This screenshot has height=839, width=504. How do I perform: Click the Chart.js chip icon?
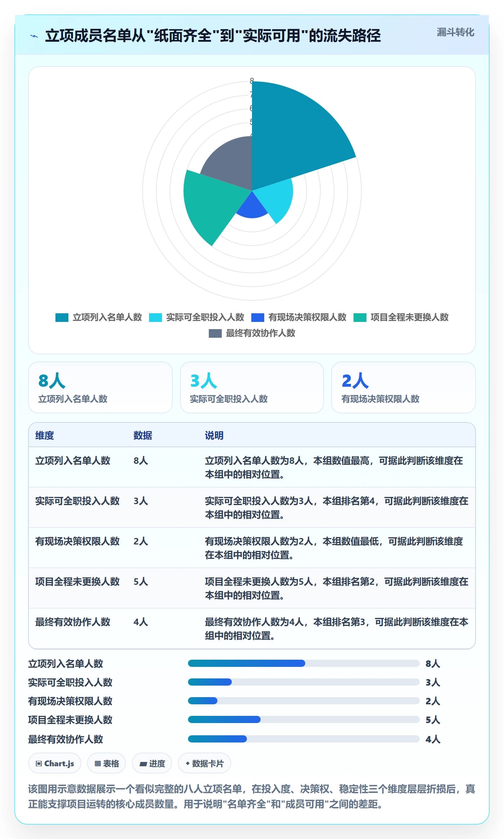[39, 763]
